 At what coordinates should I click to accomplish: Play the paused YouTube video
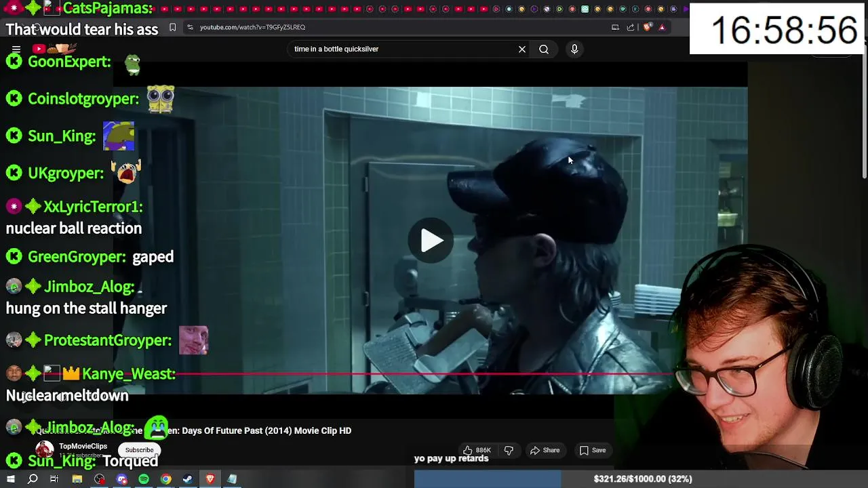(431, 241)
